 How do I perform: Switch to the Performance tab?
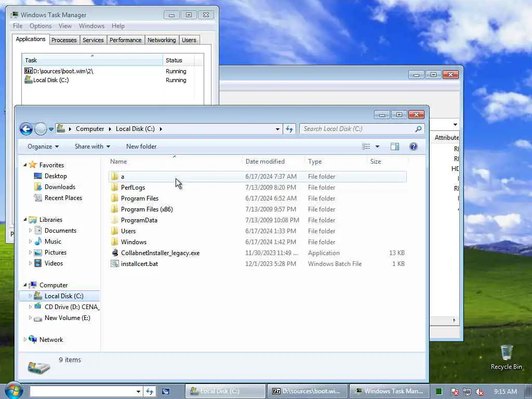tap(126, 40)
